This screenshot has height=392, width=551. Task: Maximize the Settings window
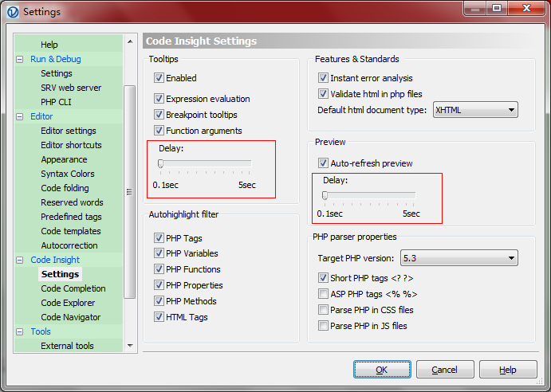497,8
